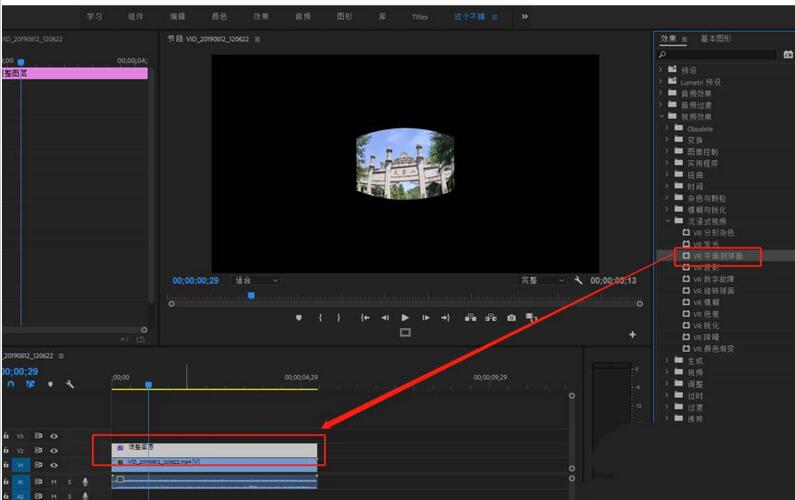Click the Lift button in program monitor
The width and height of the screenshot is (795, 500).
pos(471,317)
